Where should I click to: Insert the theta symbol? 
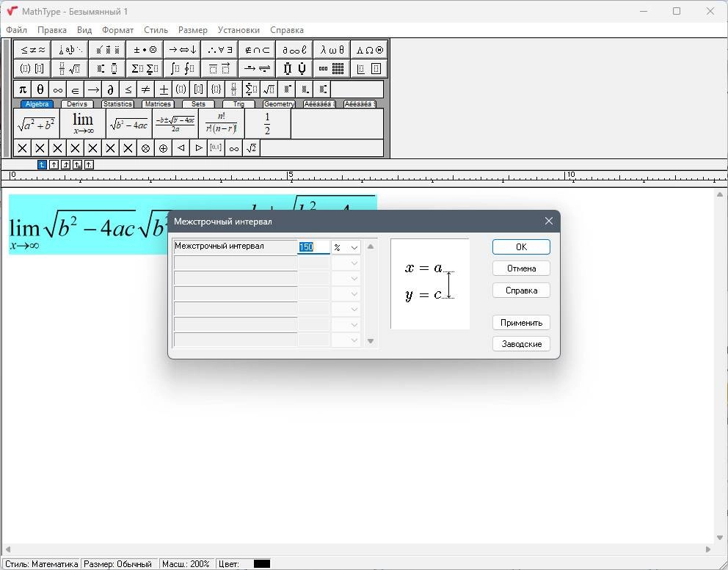40,89
